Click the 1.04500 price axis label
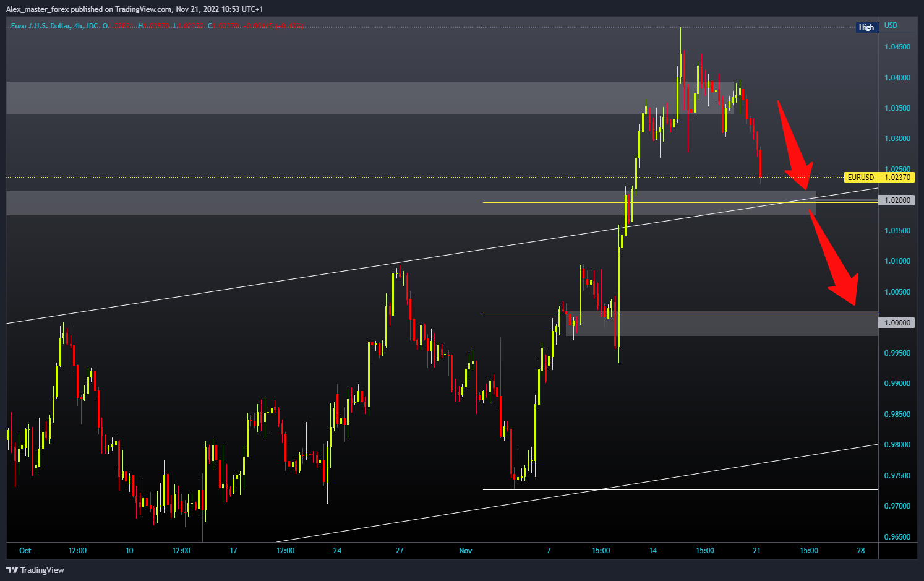This screenshot has height=581, width=924. [x=897, y=47]
